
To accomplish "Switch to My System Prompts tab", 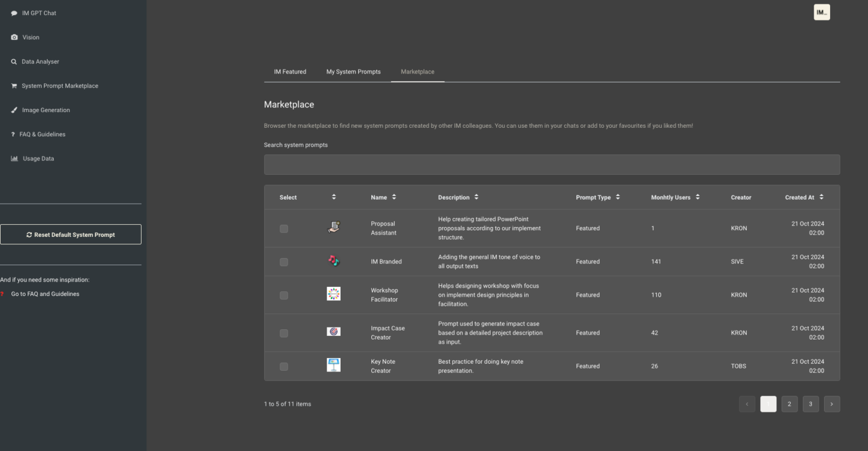I will (353, 72).
